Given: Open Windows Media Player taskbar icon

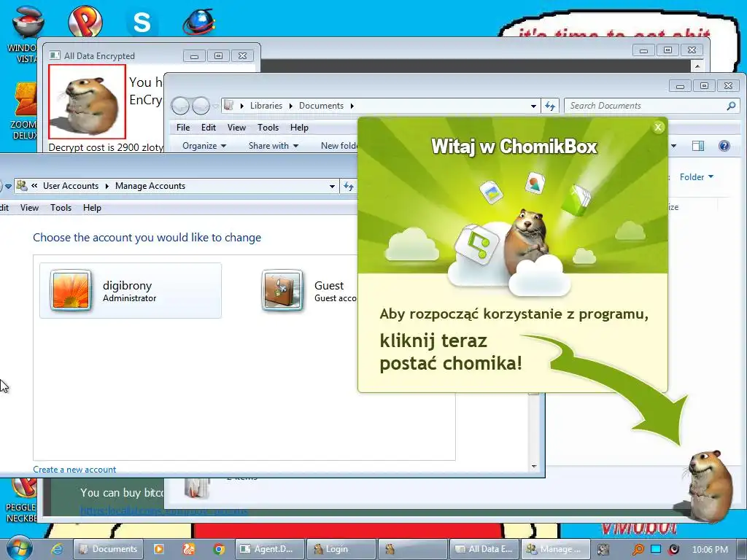Looking at the screenshot, I should [x=158, y=549].
